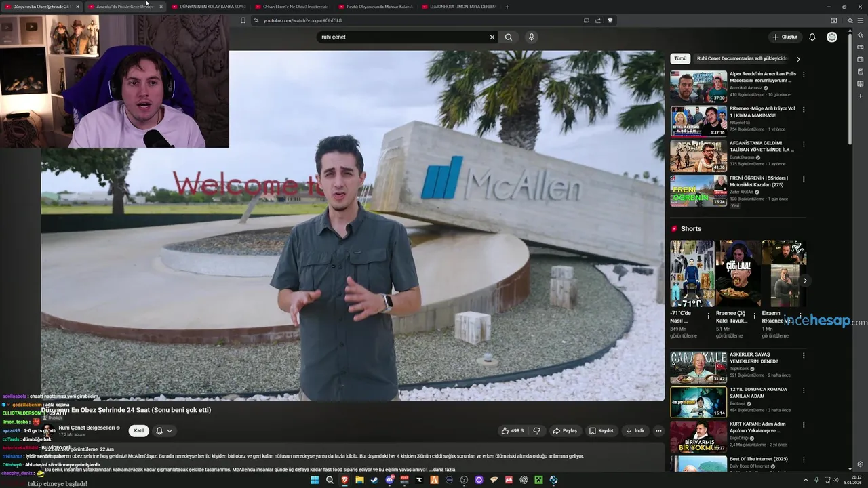Open Brave sidebar toggle icon
868x488 pixels.
pyautogui.click(x=834, y=20)
